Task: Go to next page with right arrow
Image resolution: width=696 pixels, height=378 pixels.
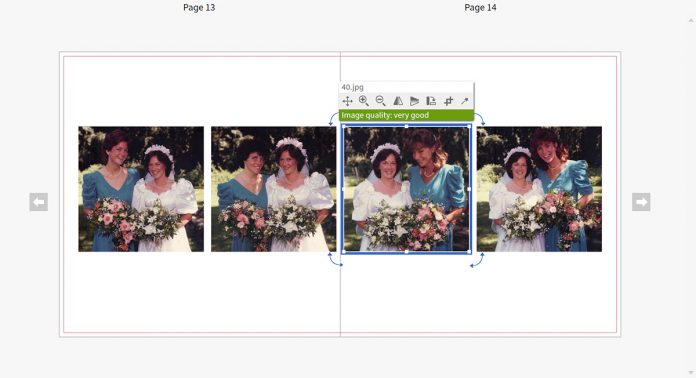Action: pyautogui.click(x=641, y=202)
